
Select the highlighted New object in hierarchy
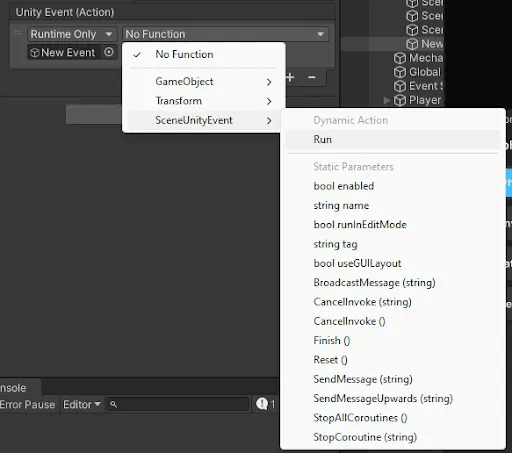(x=432, y=44)
